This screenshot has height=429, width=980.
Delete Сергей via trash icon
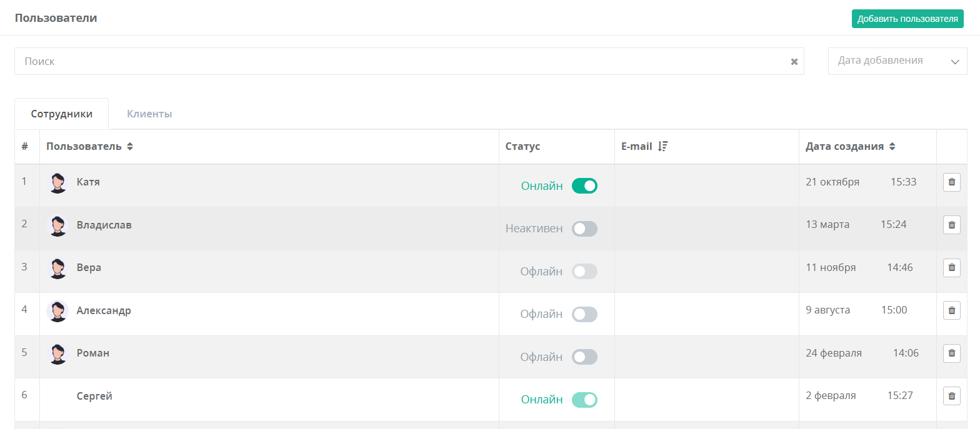[951, 395]
